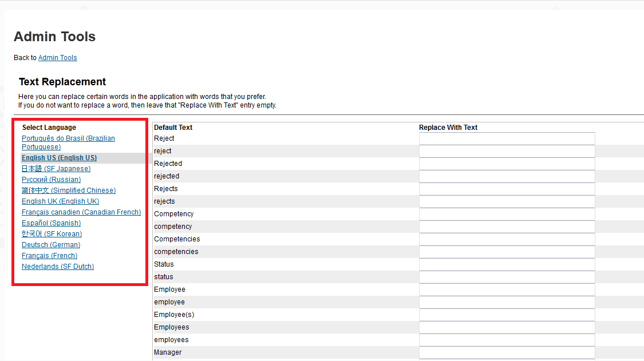Focus the replacement box for lowercase "rejected"
The image size is (644, 361).
[x=507, y=176]
